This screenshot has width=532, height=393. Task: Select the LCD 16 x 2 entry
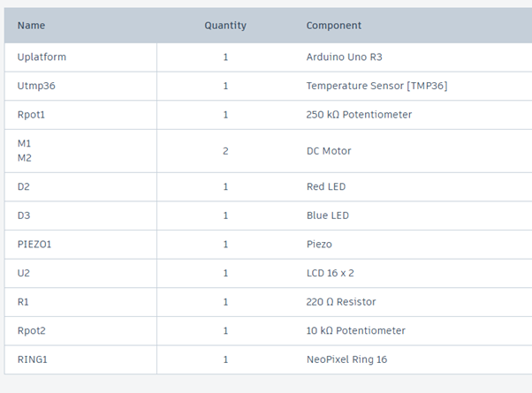point(331,273)
